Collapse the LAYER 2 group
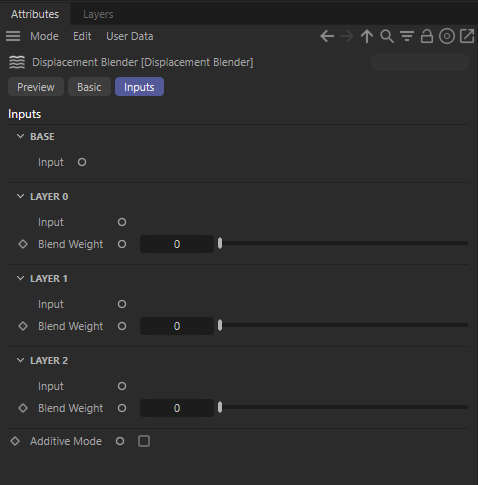The width and height of the screenshot is (478, 485). click(x=20, y=360)
